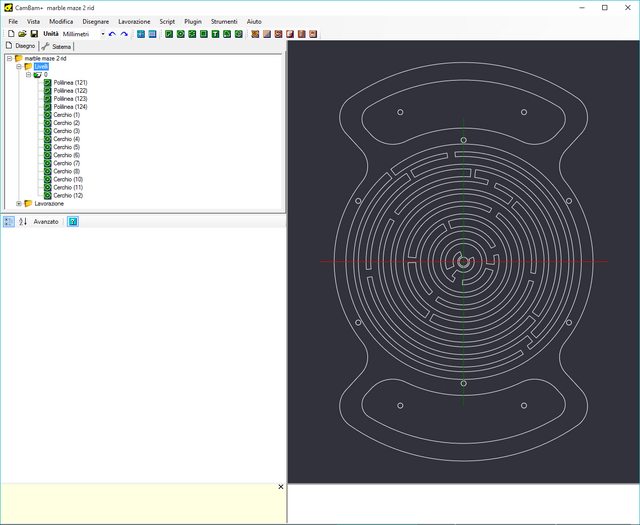Save the drawing with the floppy icon
Image resolution: width=640 pixels, height=525 pixels.
(33, 34)
